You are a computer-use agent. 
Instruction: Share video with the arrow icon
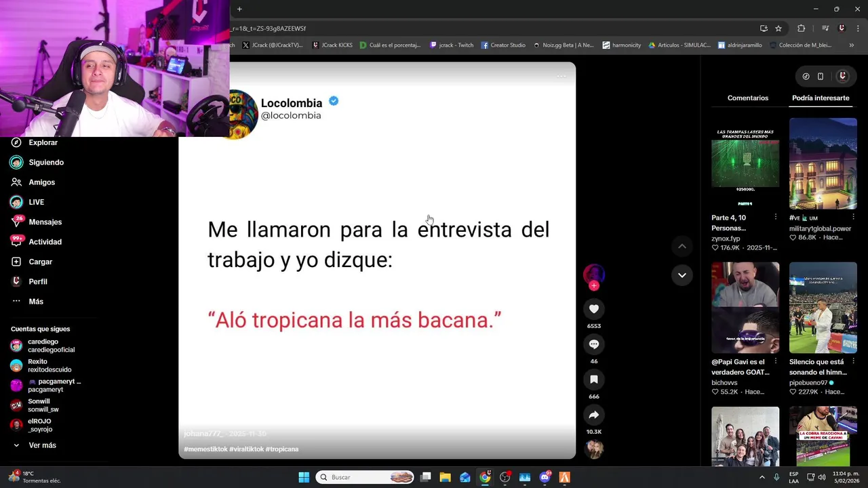click(594, 415)
